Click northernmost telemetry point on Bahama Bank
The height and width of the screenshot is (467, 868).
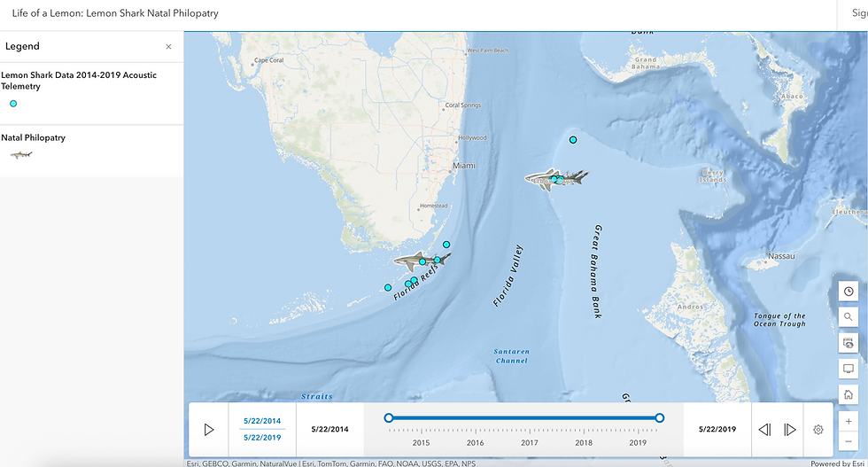(573, 140)
